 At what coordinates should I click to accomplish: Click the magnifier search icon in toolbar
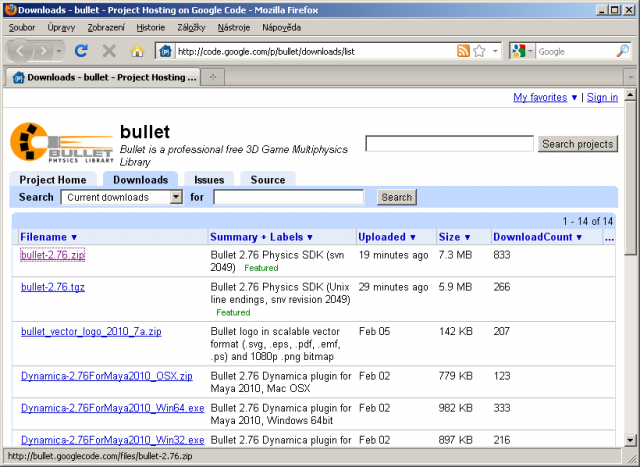pos(622,51)
